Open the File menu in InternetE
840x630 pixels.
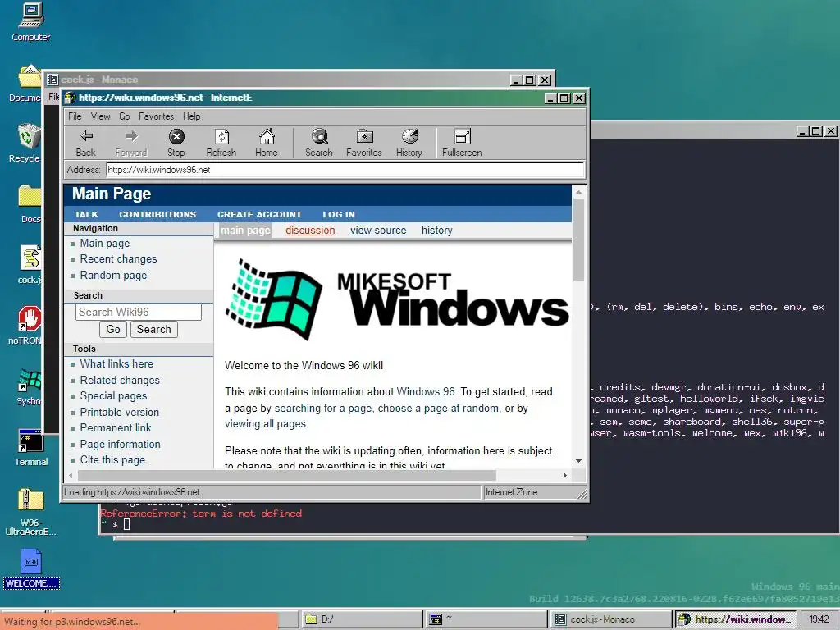[x=75, y=116]
